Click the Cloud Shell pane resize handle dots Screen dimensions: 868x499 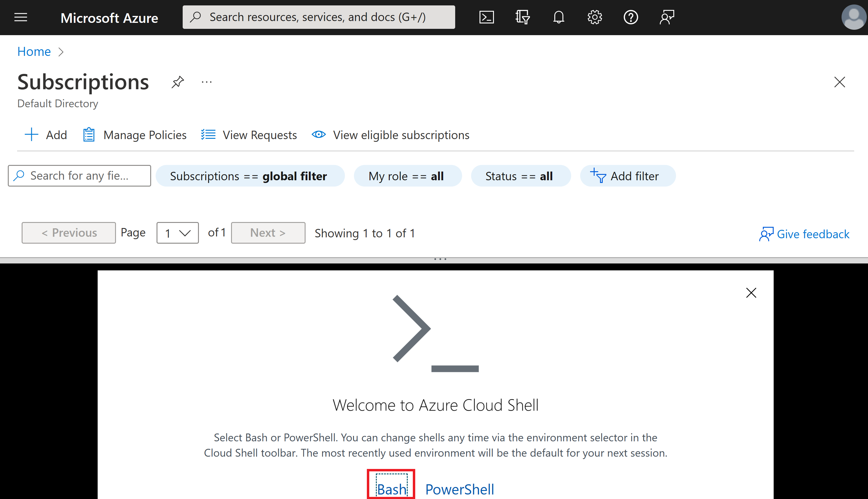click(x=440, y=259)
